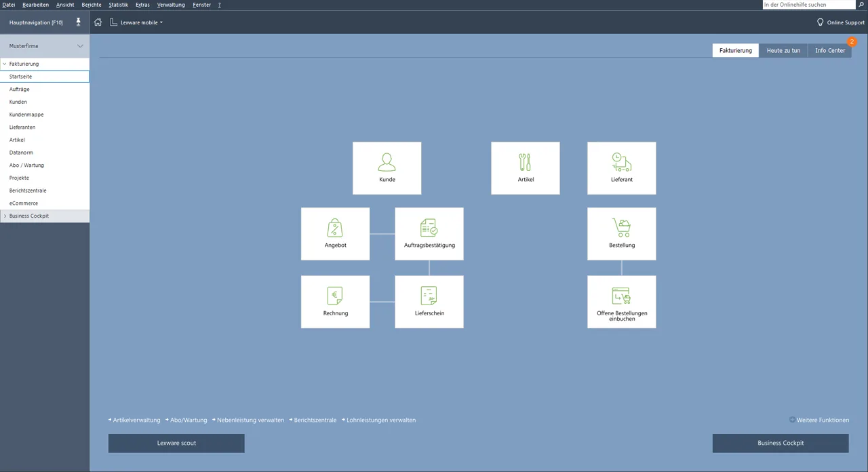Switch to the Info Center tab
The width and height of the screenshot is (868, 472).
(x=830, y=50)
